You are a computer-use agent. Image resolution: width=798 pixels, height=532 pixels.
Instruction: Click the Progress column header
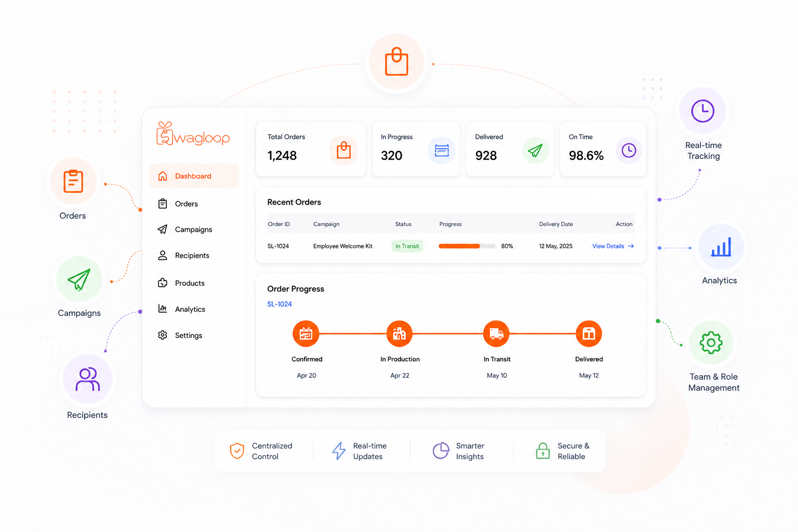click(450, 224)
